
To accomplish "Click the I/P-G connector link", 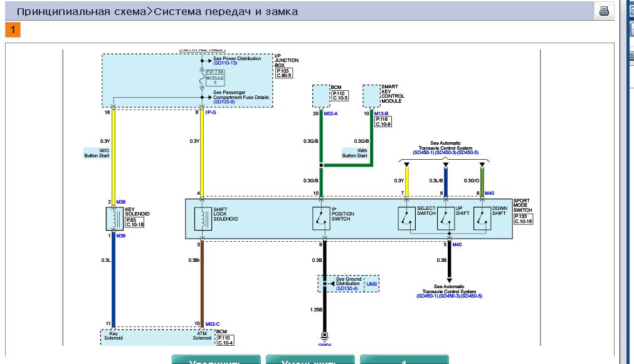I will point(211,112).
